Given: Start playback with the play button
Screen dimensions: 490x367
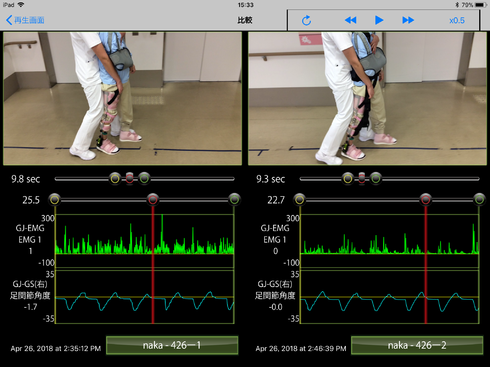Looking at the screenshot, I should point(379,20).
